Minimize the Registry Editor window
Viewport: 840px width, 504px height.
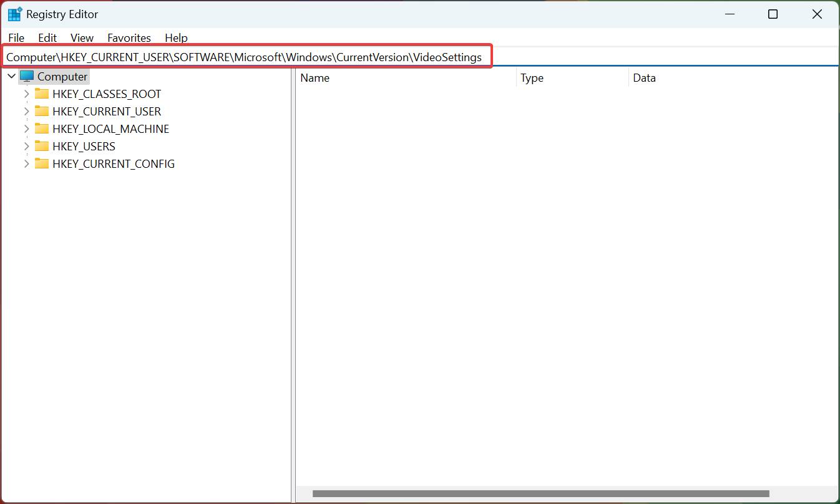[728, 14]
